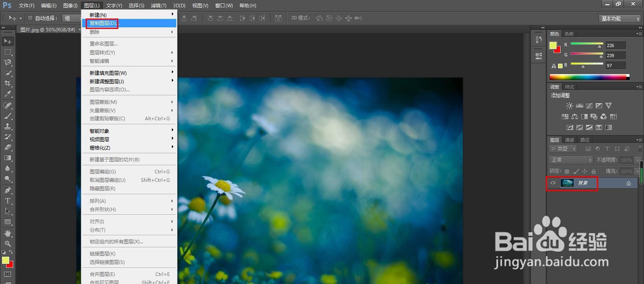Toggle lock transparent pixels
Viewport: 644px width, 284px height.
click(567, 171)
